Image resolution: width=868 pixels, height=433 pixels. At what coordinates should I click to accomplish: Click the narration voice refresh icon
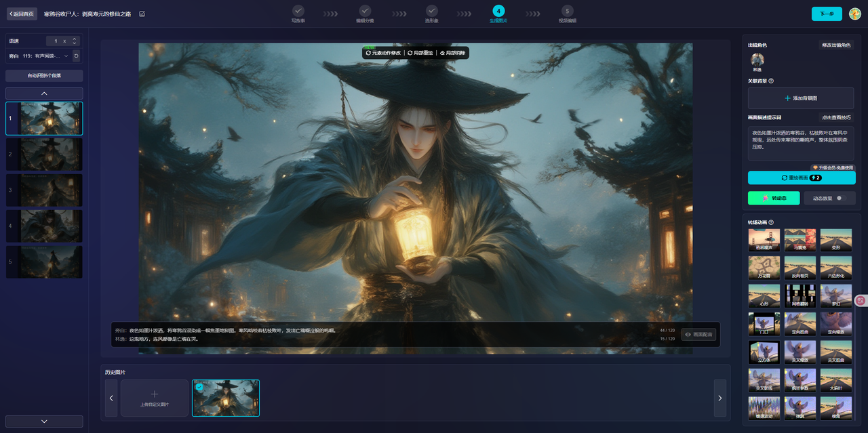tap(76, 56)
